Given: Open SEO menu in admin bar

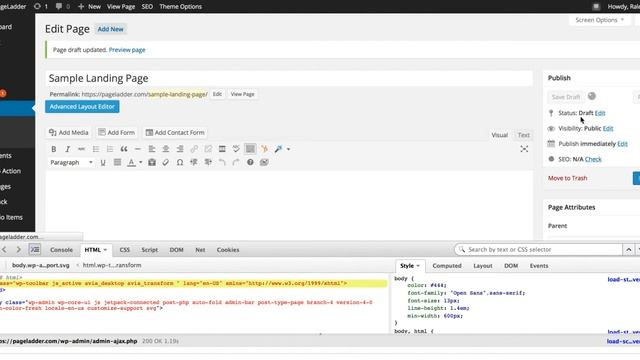Looking at the screenshot, I should tap(147, 7).
